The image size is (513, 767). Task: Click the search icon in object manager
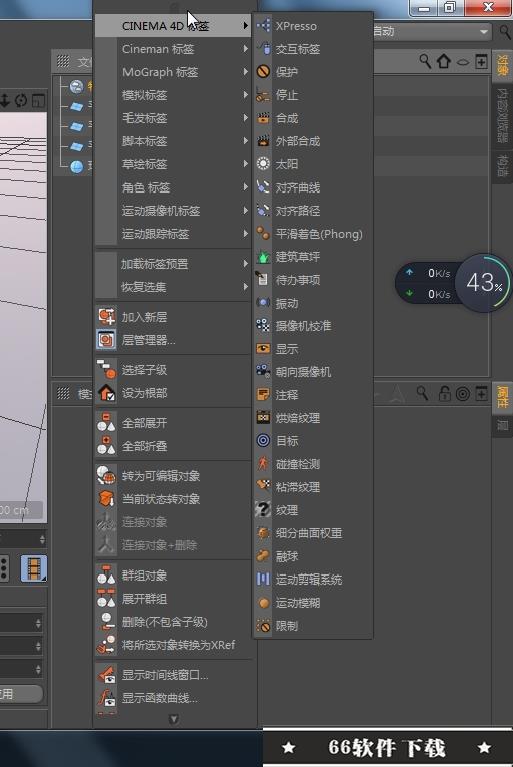tap(425, 61)
